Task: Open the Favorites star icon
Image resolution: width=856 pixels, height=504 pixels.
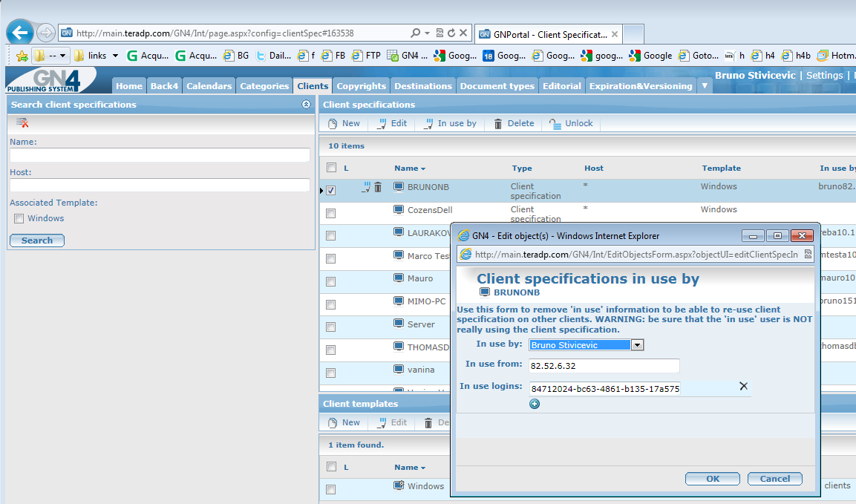Action: 22,56
